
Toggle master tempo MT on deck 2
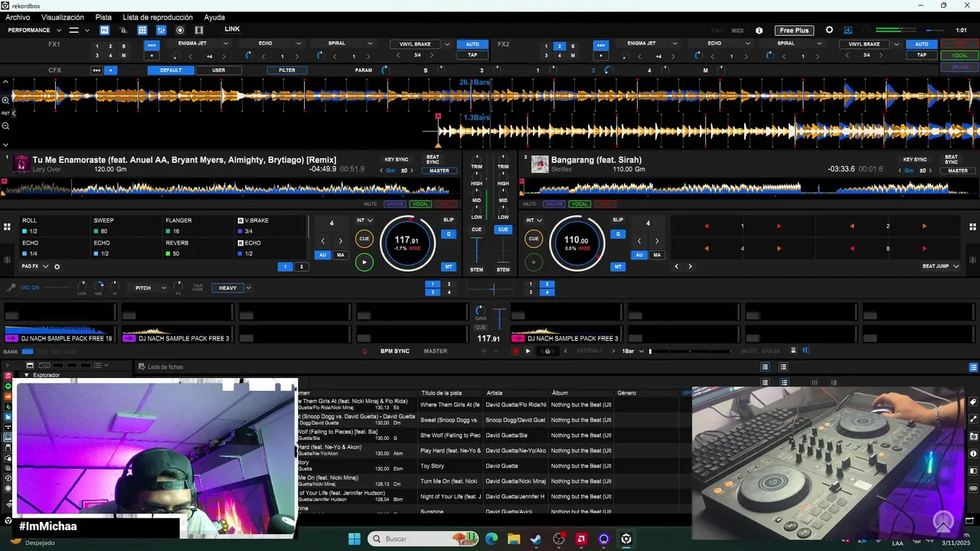618,266
